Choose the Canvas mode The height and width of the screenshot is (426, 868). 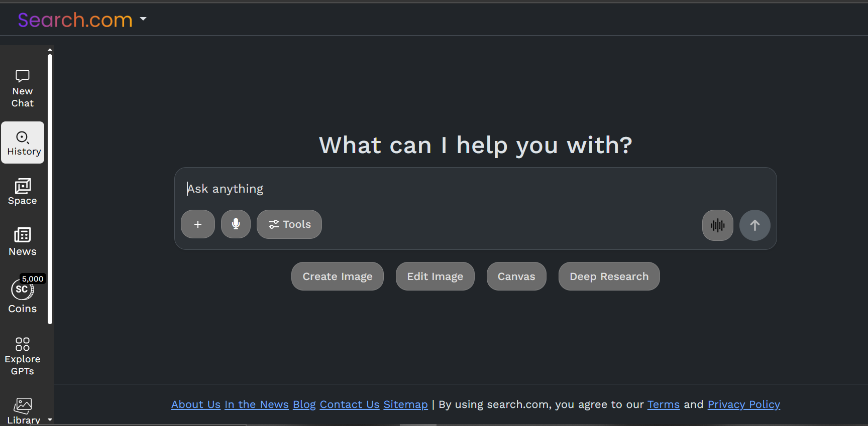(516, 276)
